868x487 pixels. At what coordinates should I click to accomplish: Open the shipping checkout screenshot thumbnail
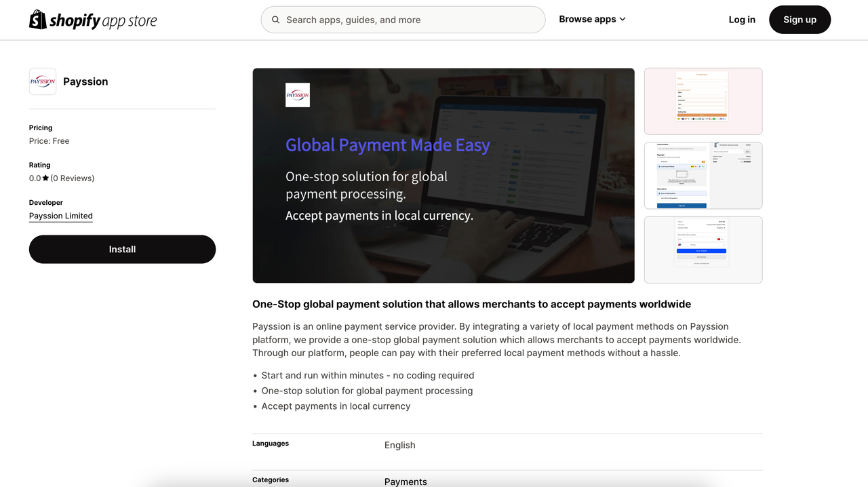(703, 175)
